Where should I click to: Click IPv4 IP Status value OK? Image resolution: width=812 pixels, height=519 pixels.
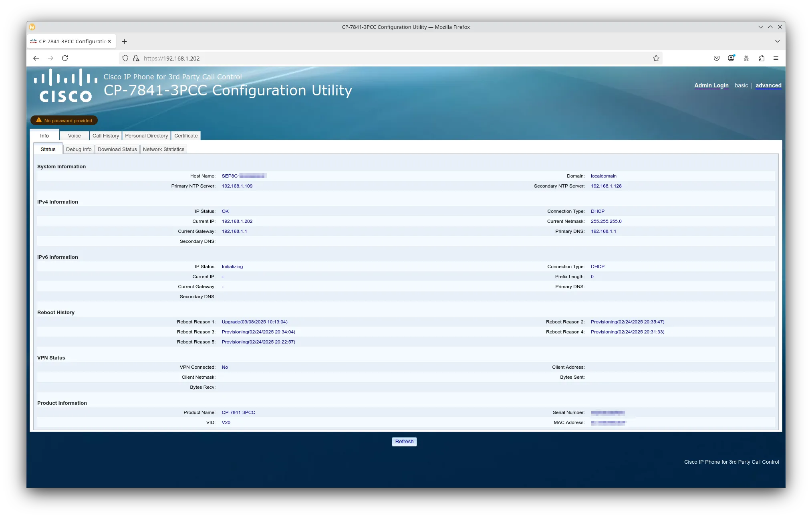[225, 211]
